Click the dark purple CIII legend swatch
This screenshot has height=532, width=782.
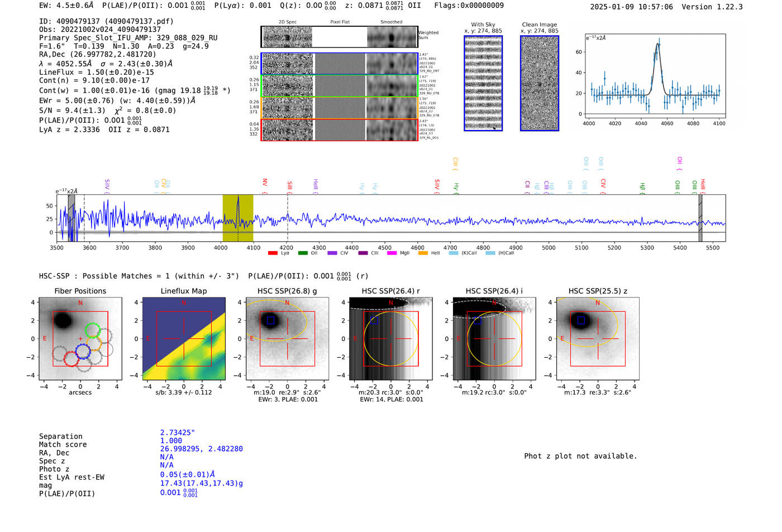coord(363,253)
